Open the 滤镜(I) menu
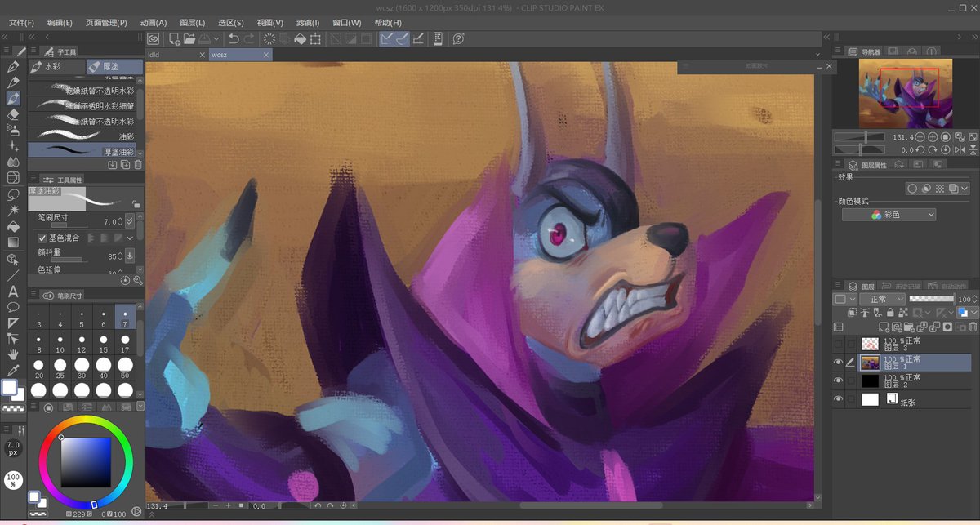980x525 pixels. click(x=307, y=23)
